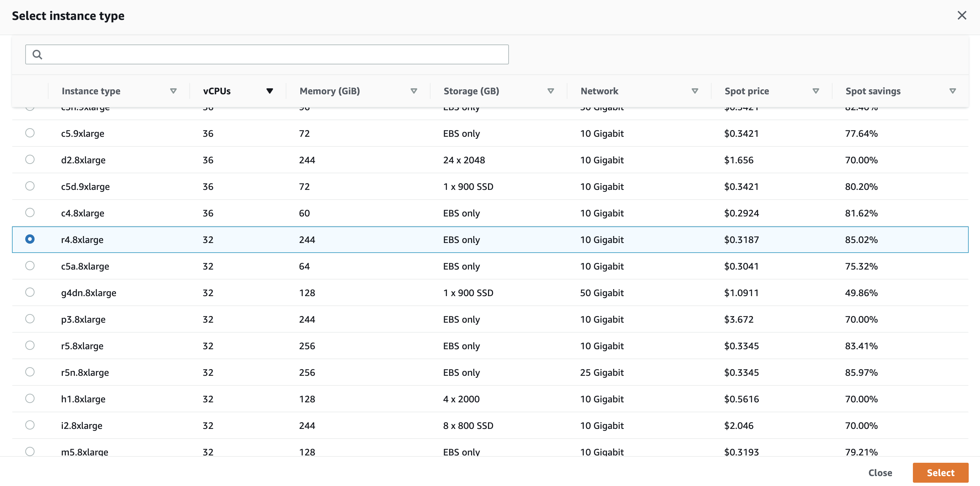
Task: Select the h1.8xlarge radio button
Action: point(30,398)
